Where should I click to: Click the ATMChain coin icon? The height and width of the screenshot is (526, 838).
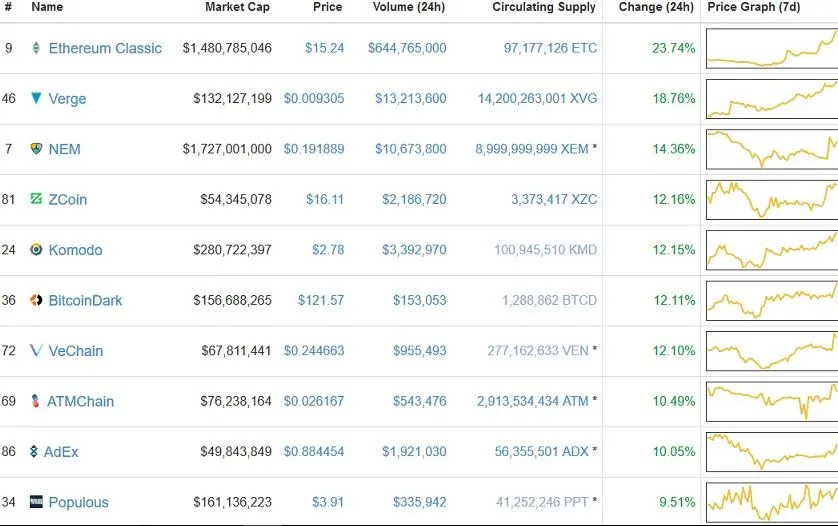click(35, 401)
